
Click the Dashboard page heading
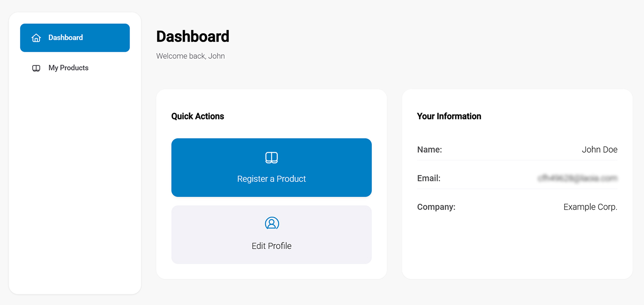tap(192, 36)
